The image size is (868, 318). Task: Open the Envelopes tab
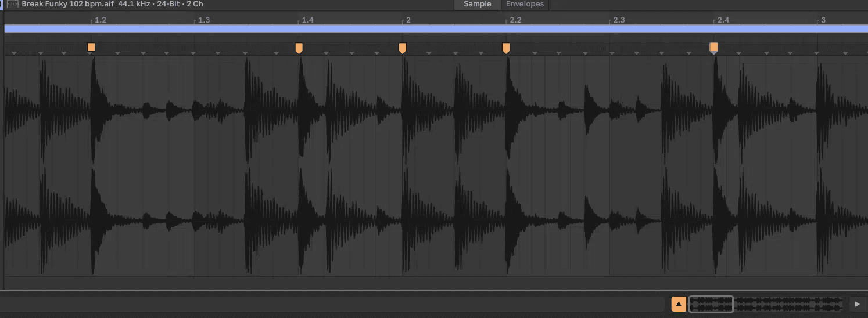(x=525, y=4)
